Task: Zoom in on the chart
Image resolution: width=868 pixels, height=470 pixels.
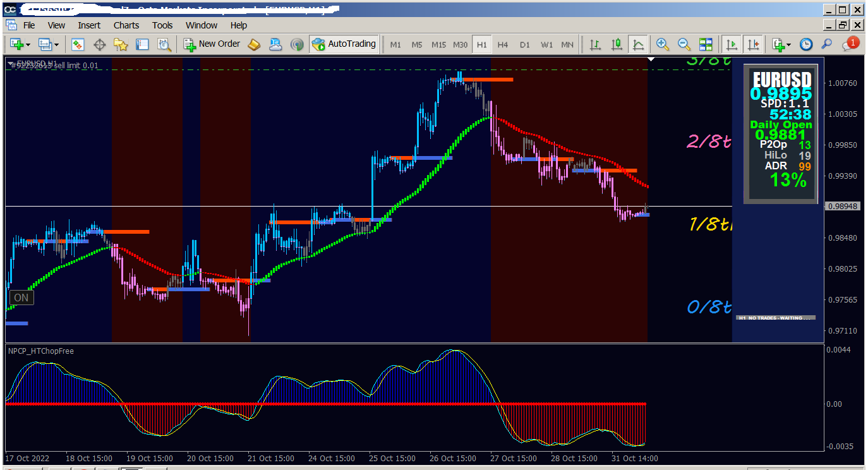Action: (x=663, y=44)
